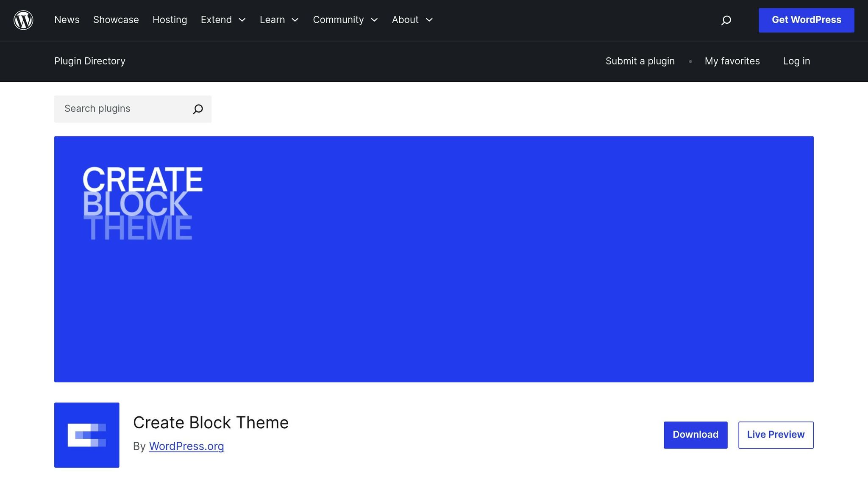Click the WordPress.org author link
This screenshot has width=868, height=488.
[x=186, y=446]
